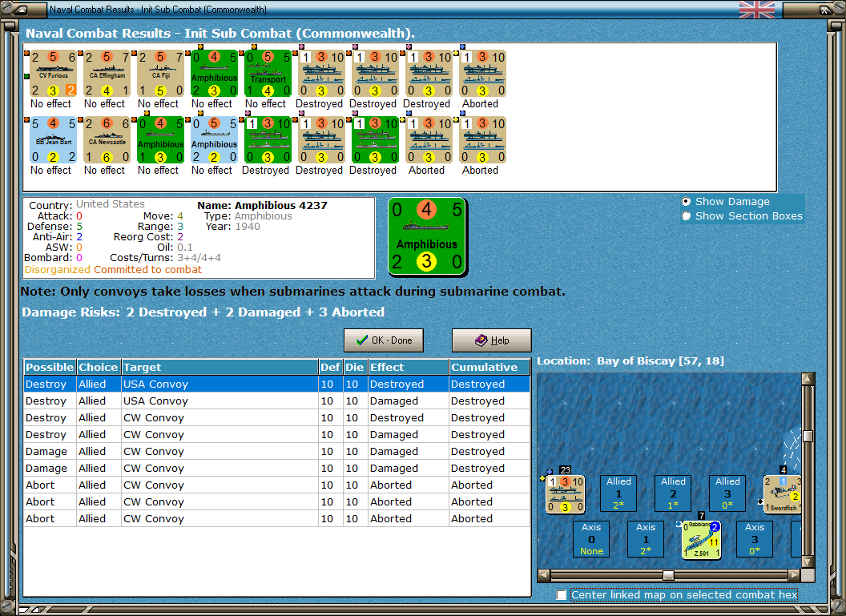Select the Allied section box 3

[727, 493]
